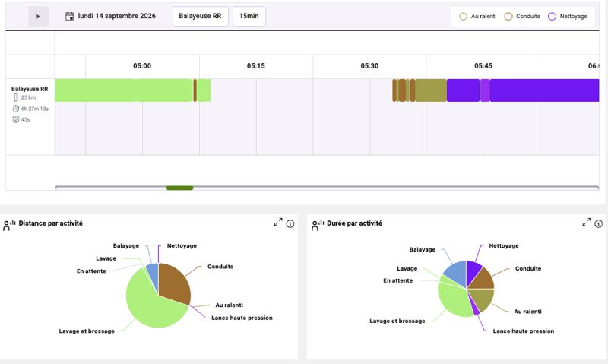
Task: Click Lavage et brossage label in Durée chart
Action: 397,321
